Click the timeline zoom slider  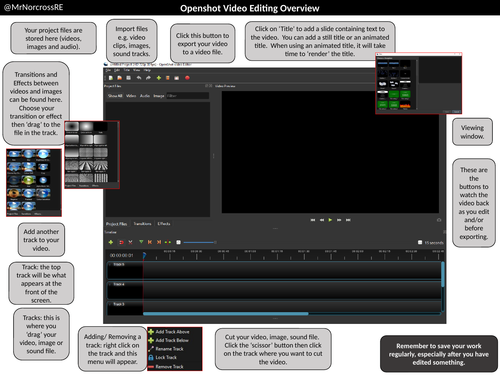point(200,242)
